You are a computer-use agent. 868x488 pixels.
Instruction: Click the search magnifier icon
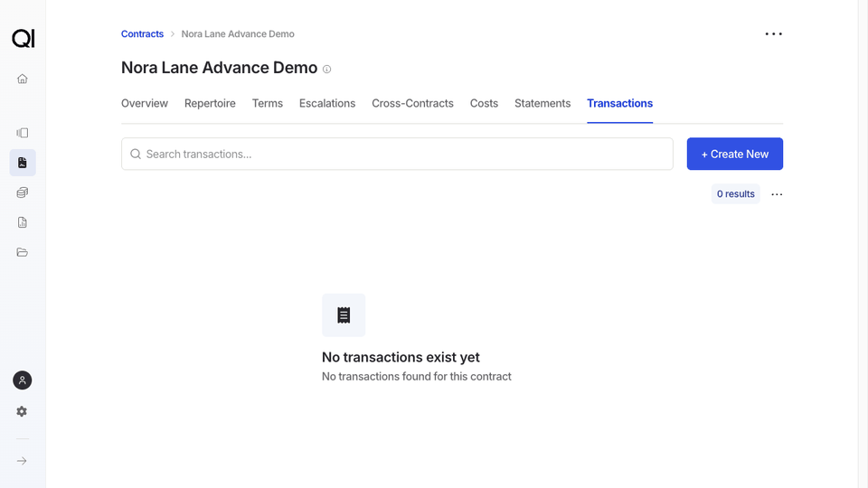point(135,154)
